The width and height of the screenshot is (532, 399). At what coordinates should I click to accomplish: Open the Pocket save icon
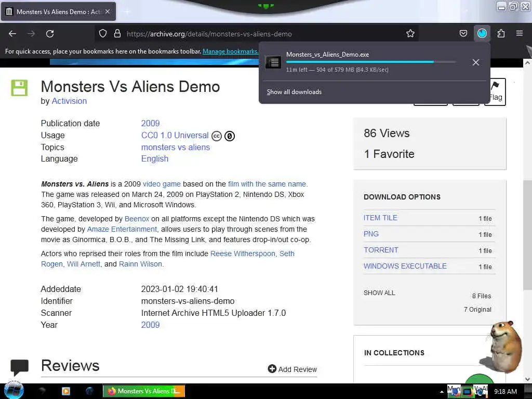click(463, 34)
